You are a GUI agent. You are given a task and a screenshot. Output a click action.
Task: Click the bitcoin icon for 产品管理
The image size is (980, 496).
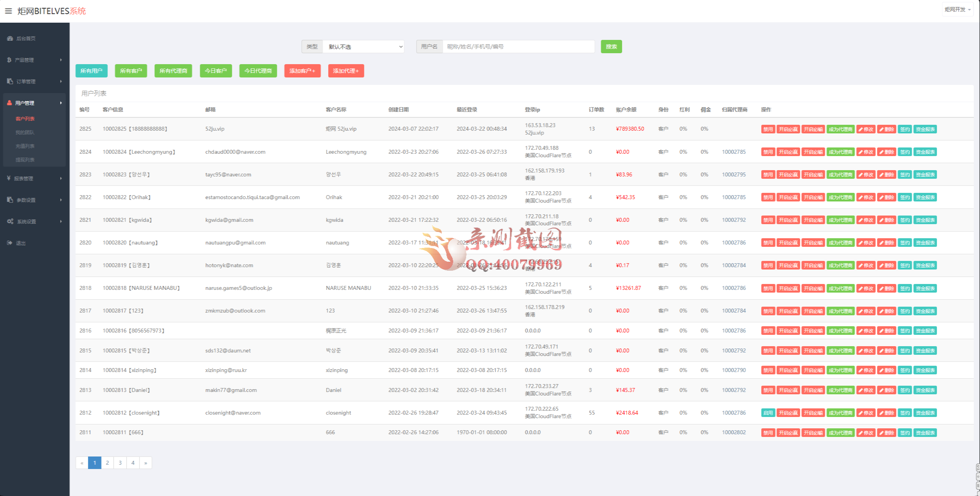(x=9, y=60)
